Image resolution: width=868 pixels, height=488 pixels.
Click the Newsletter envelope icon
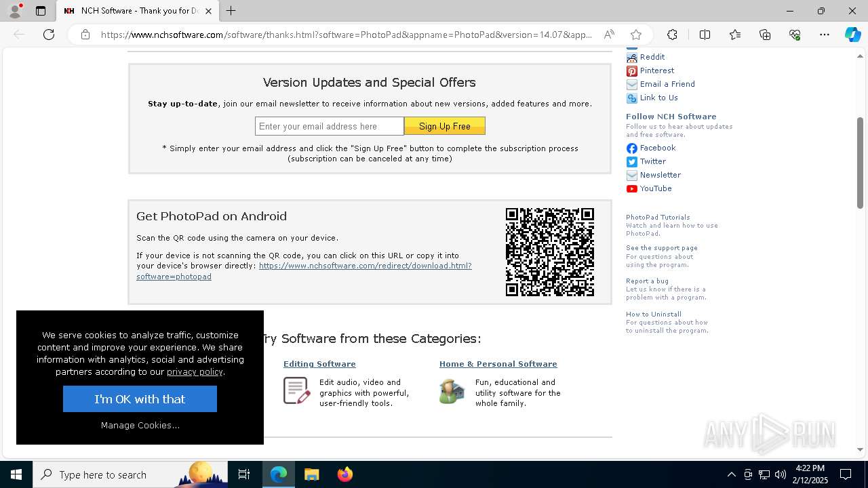coord(631,175)
